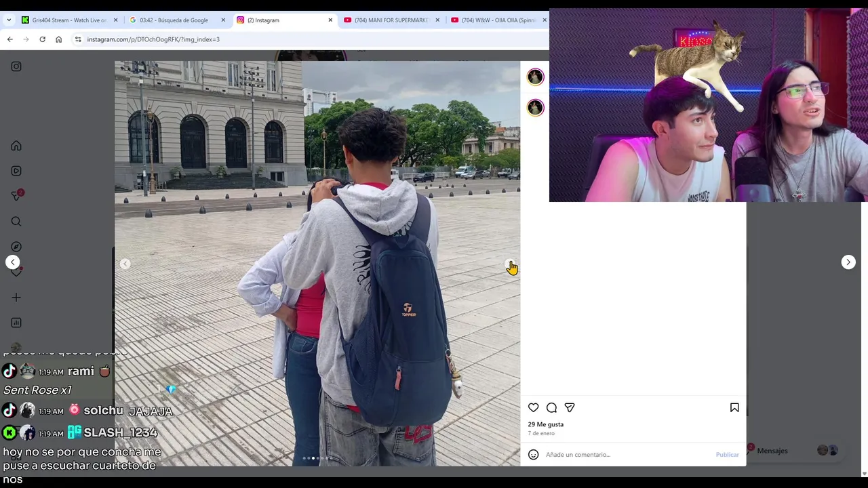Close the Búsqueda de Google tab
Screen dimensions: 868x488
(x=223, y=20)
